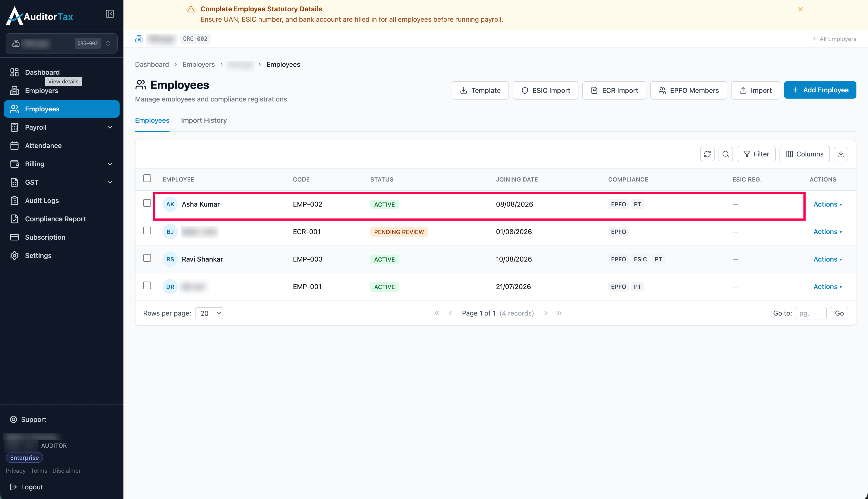868x499 pixels.
Task: Go back via All Employers link
Action: pyautogui.click(x=834, y=39)
